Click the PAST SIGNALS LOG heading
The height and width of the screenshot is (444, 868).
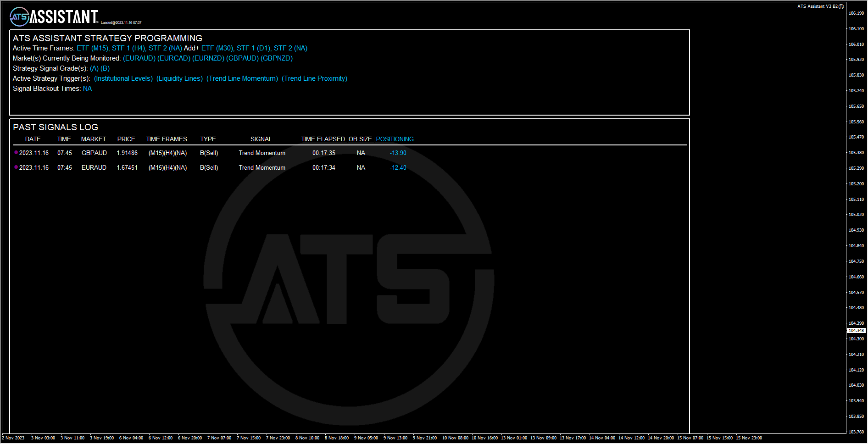pos(56,127)
